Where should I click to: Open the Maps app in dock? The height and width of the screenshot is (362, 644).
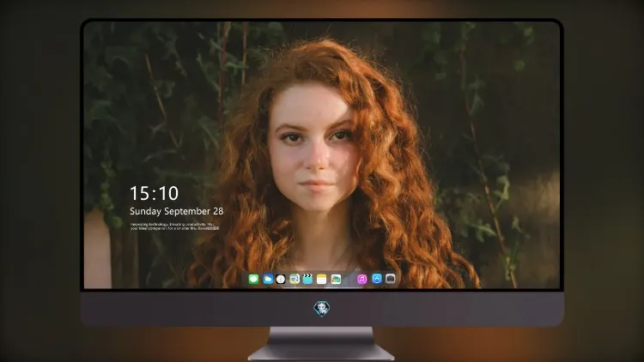pos(295,279)
